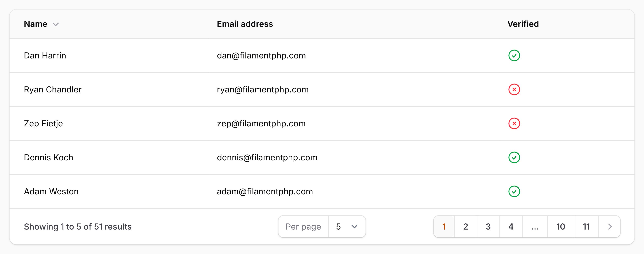This screenshot has height=254, width=644.
Task: Sort by Name using the chevron icon
Action: (56, 24)
